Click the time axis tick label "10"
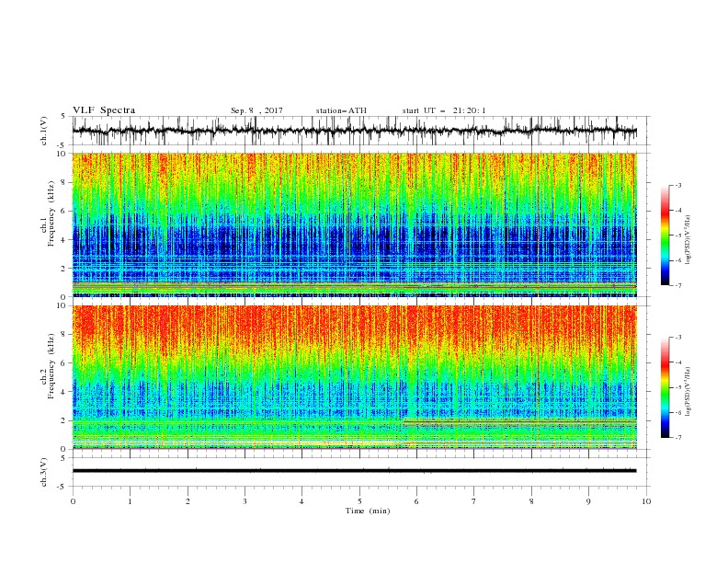The width and height of the screenshot is (728, 563). (x=646, y=501)
